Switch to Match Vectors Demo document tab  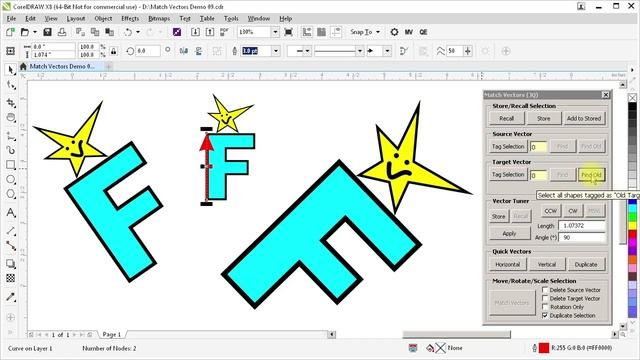click(x=62, y=66)
